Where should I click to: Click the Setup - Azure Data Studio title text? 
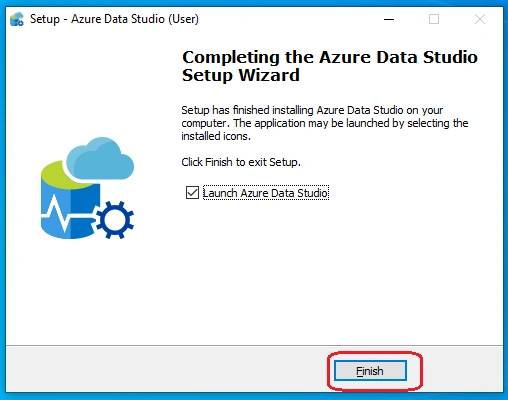click(114, 19)
